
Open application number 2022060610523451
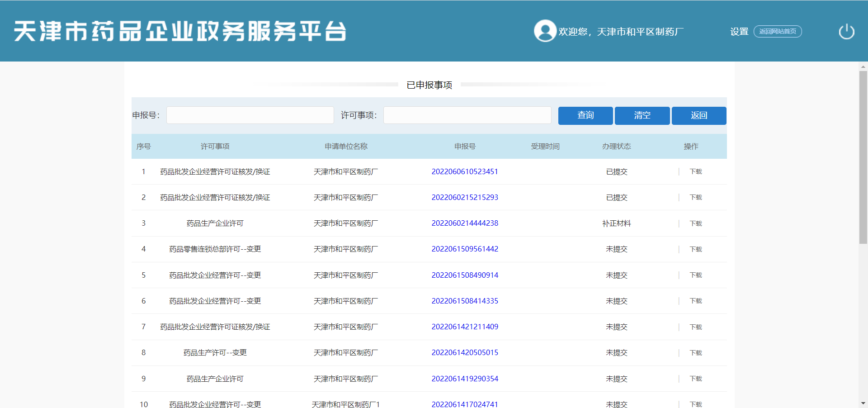pos(464,171)
